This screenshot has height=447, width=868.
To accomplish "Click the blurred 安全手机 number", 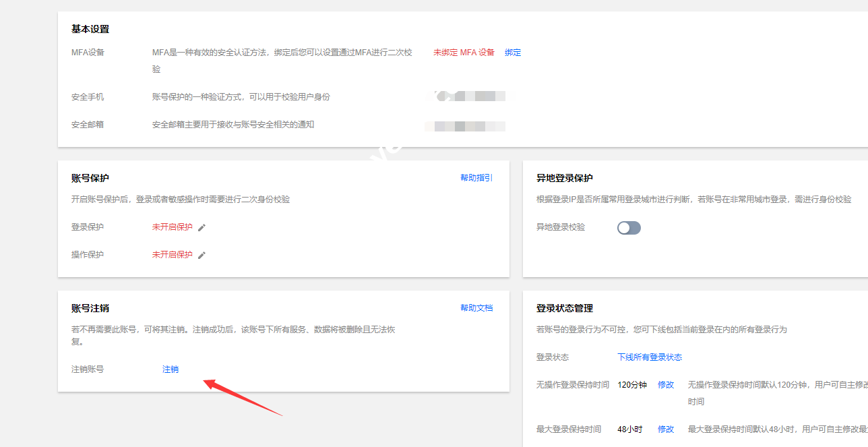I will coord(470,96).
